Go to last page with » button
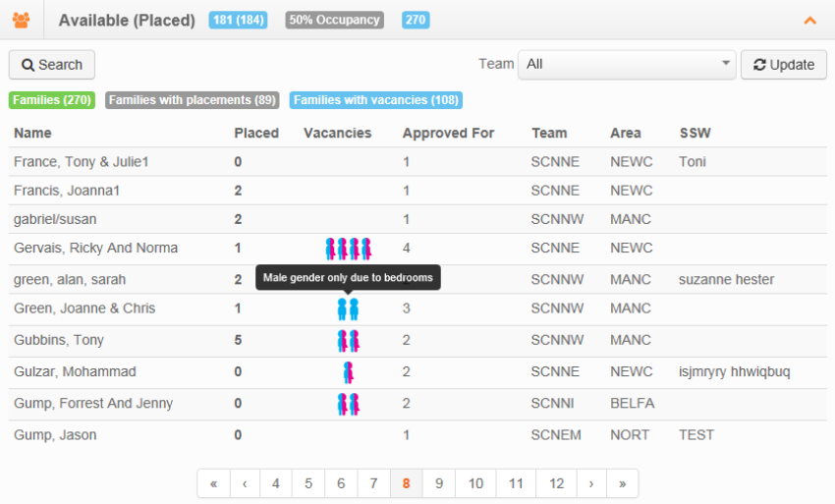Image resolution: width=835 pixels, height=504 pixels. coord(622,483)
